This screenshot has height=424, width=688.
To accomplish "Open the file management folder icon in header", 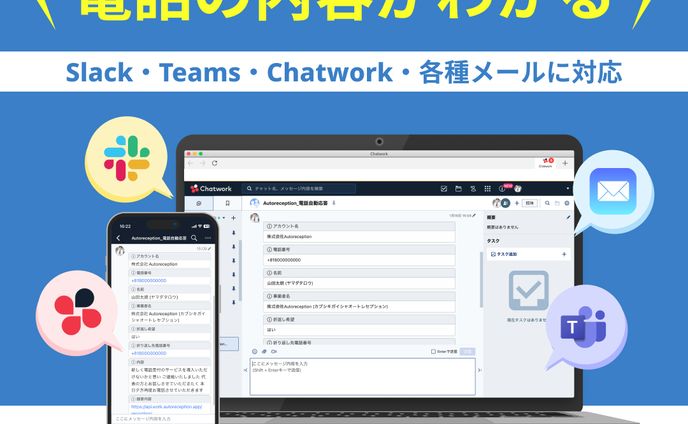I will point(459,189).
